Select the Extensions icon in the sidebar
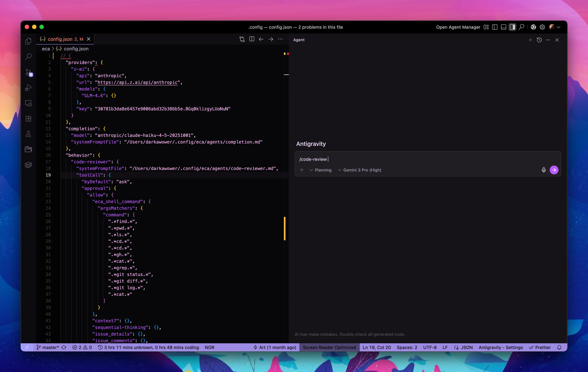Screen dimensions: 588x372 point(28,118)
